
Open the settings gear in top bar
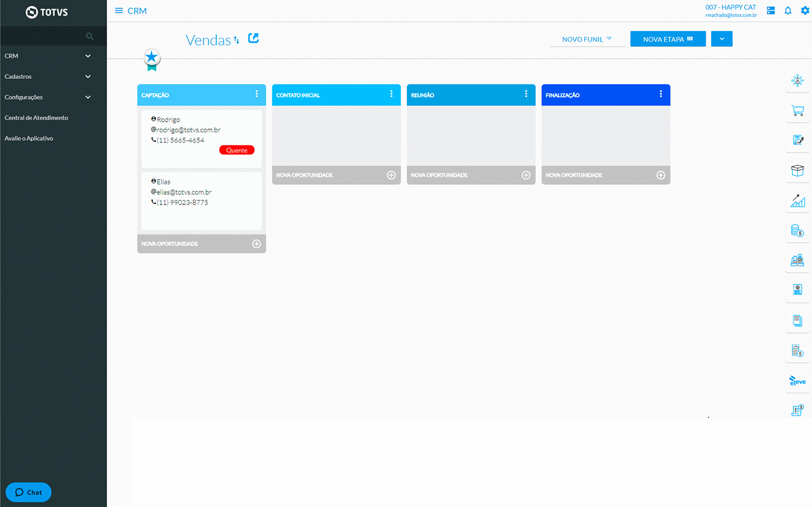pos(805,11)
